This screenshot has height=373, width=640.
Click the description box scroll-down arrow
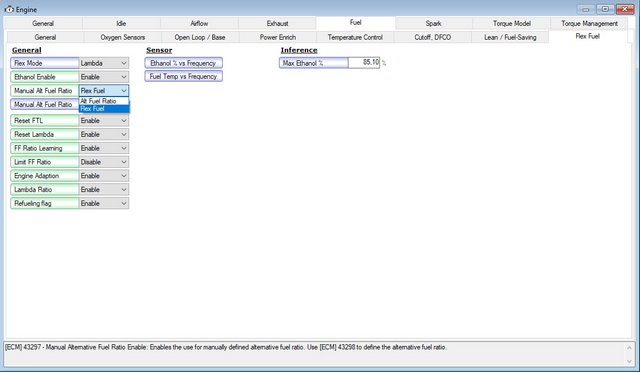[x=629, y=361]
